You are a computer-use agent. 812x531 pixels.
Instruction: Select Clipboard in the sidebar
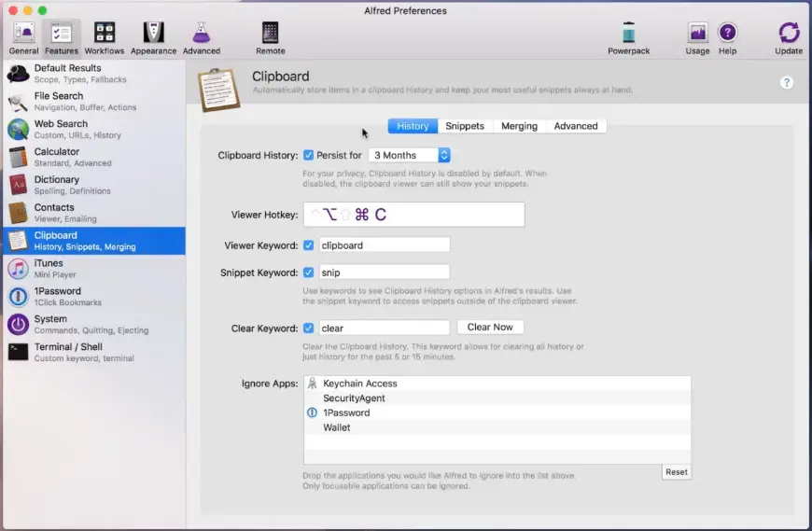click(94, 241)
